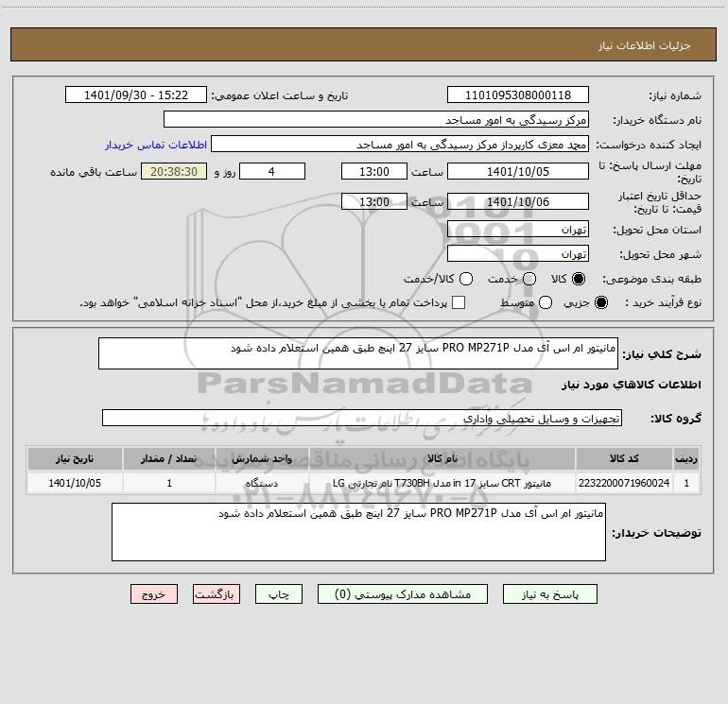
Task: Click the row number 1 cell in the ردیف column
Action: [x=686, y=483]
